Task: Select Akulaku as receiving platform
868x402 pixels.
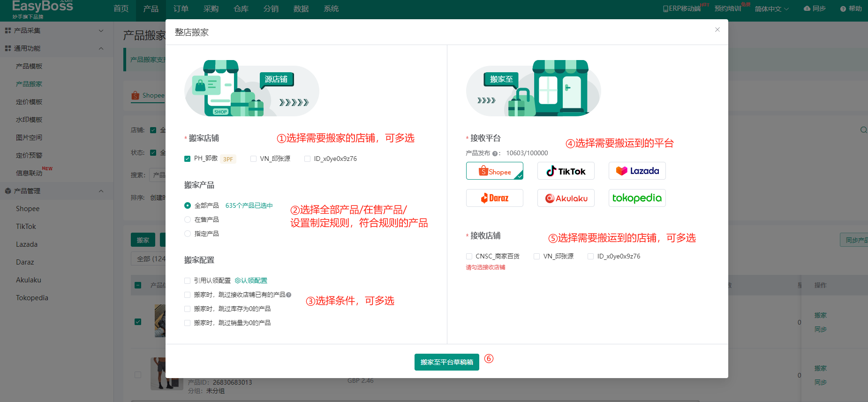Action: tap(566, 198)
